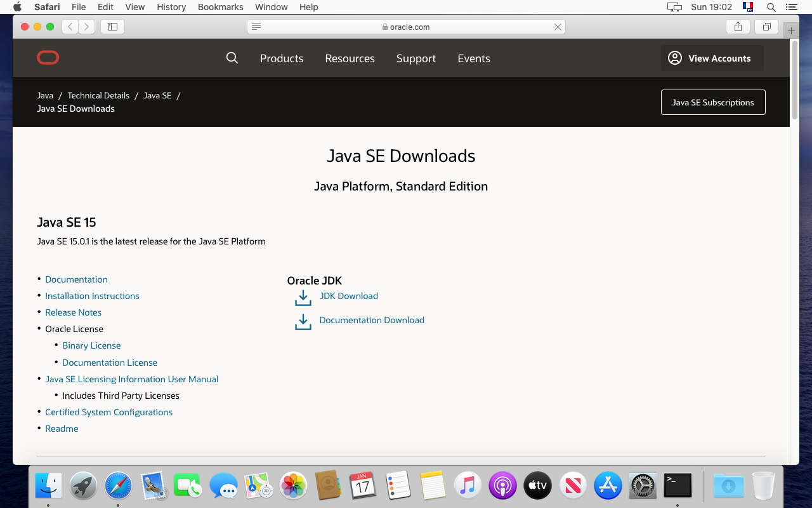Click the Java SE Subscriptions button
The width and height of the screenshot is (812, 508).
click(x=713, y=102)
